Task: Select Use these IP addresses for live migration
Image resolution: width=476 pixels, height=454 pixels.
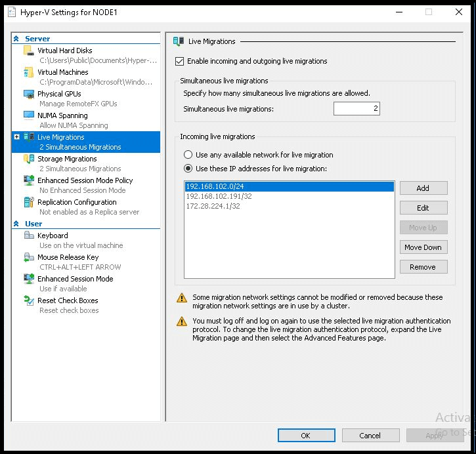Action: point(188,169)
